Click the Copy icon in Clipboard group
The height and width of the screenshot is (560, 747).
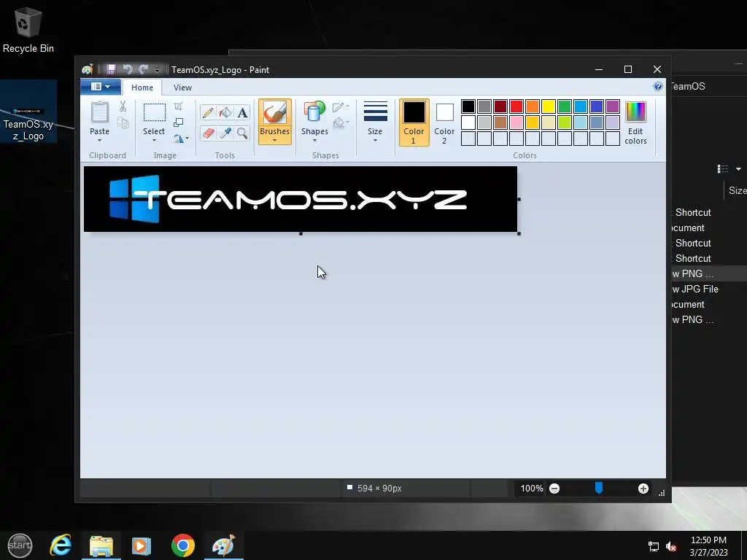[123, 123]
